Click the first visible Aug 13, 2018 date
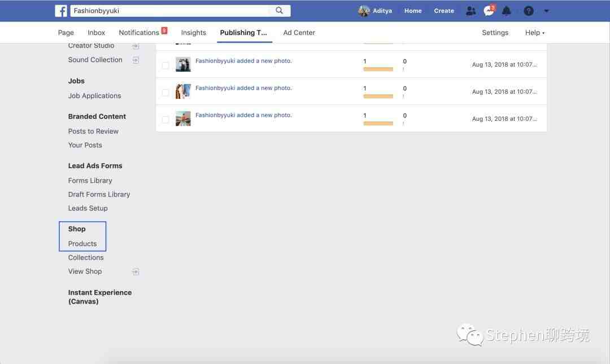Image resolution: width=610 pixels, height=364 pixels. [504, 64]
